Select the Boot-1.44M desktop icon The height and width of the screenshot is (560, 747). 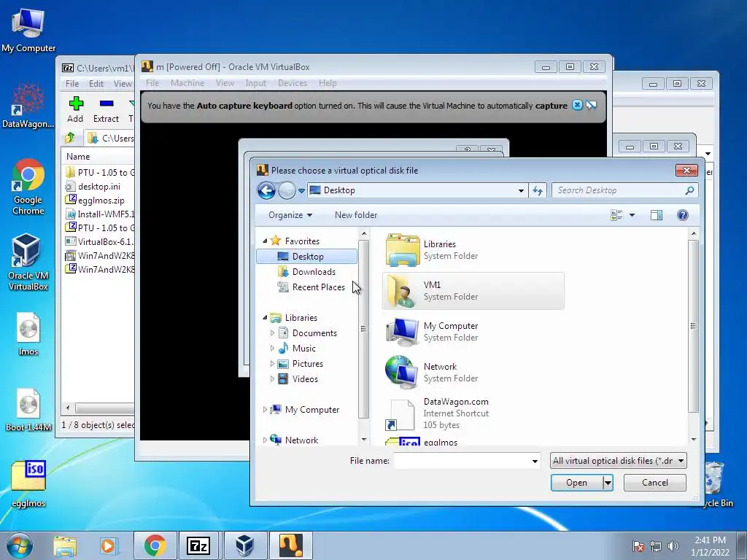point(28,410)
